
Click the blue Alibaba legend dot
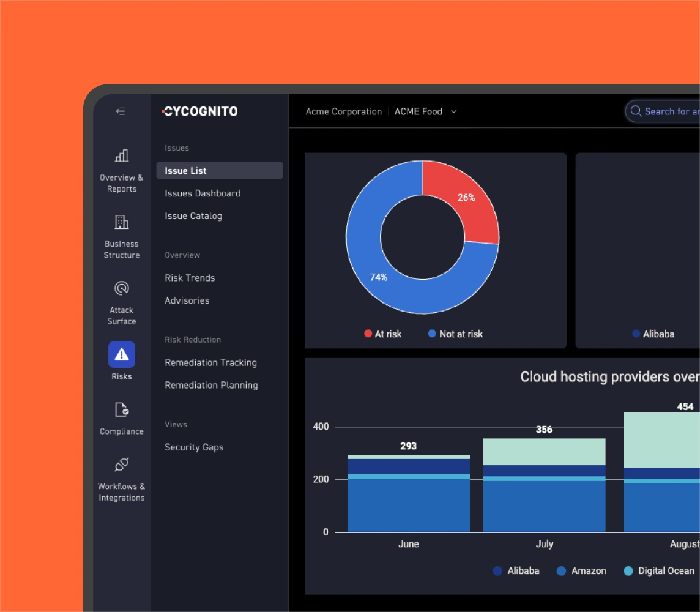click(x=635, y=334)
